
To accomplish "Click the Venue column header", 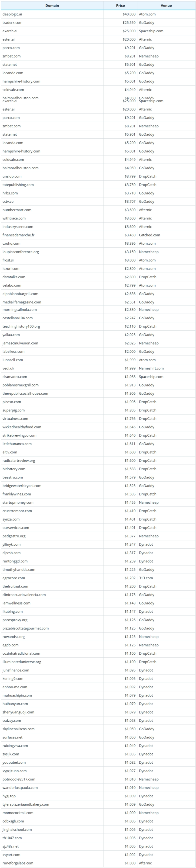I will [x=166, y=5].
